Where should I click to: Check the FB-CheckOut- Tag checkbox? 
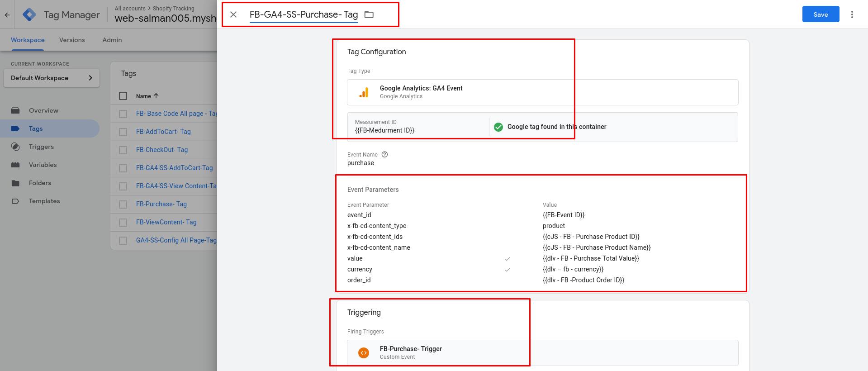(x=123, y=150)
